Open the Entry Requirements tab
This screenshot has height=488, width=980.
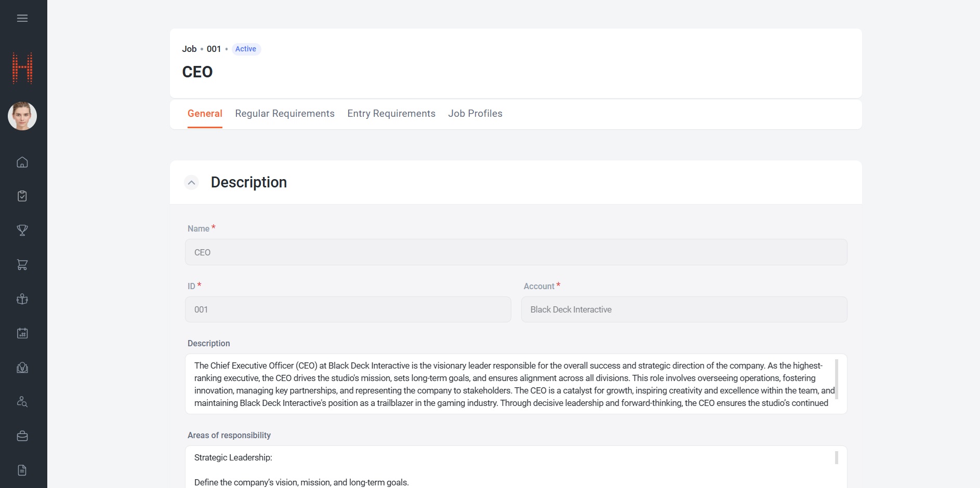391,114
